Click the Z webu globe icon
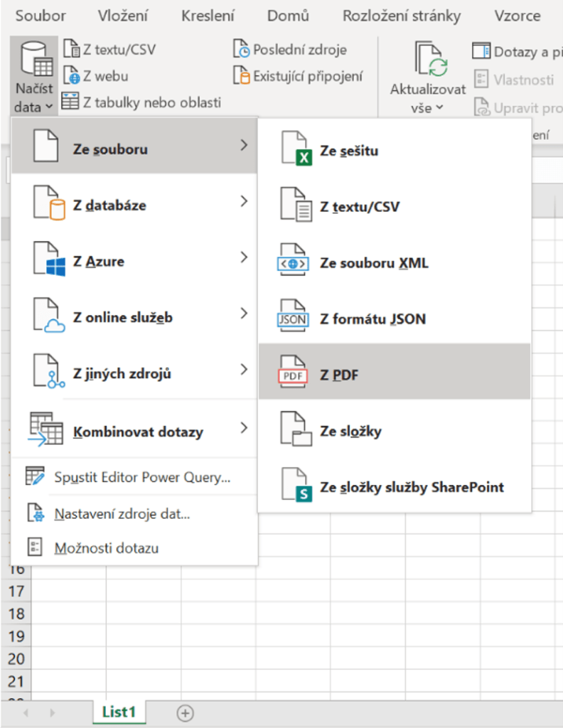Viewport: 563px width, 728px height. (71, 75)
